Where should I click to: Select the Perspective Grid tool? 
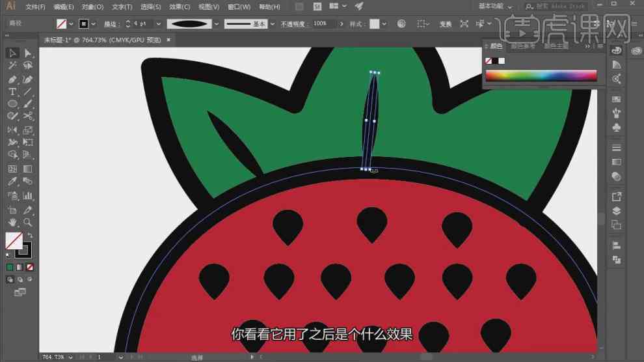(x=27, y=155)
